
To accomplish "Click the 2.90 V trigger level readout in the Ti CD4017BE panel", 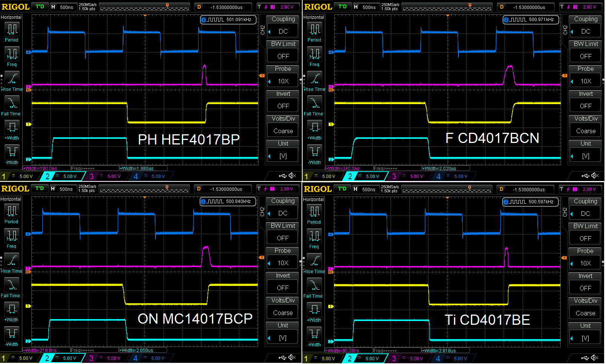I will pos(580,189).
